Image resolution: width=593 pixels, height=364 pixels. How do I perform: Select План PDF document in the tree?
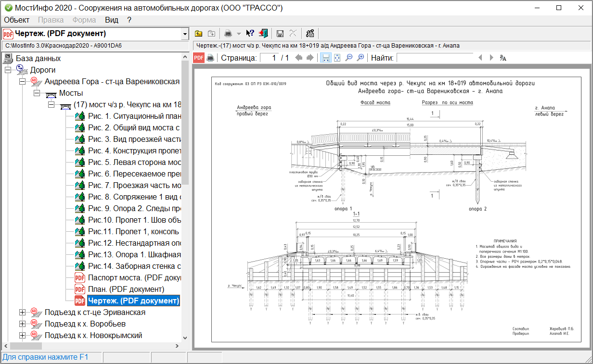click(x=126, y=289)
